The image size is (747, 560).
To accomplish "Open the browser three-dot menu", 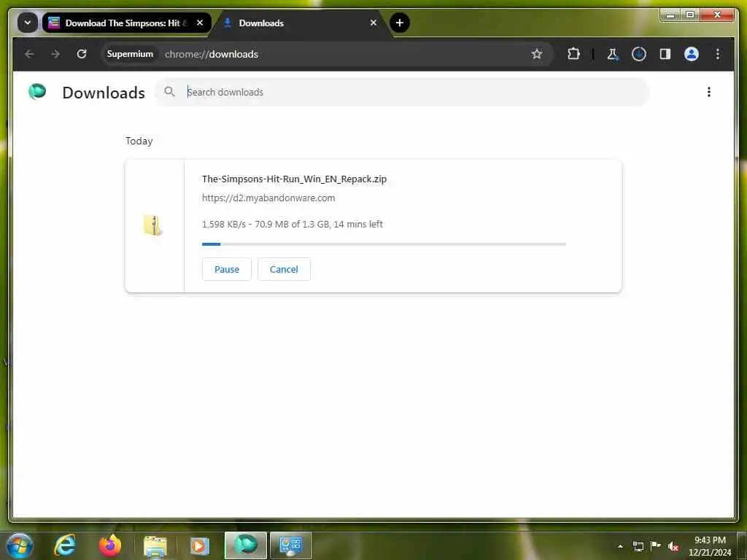I will (718, 54).
